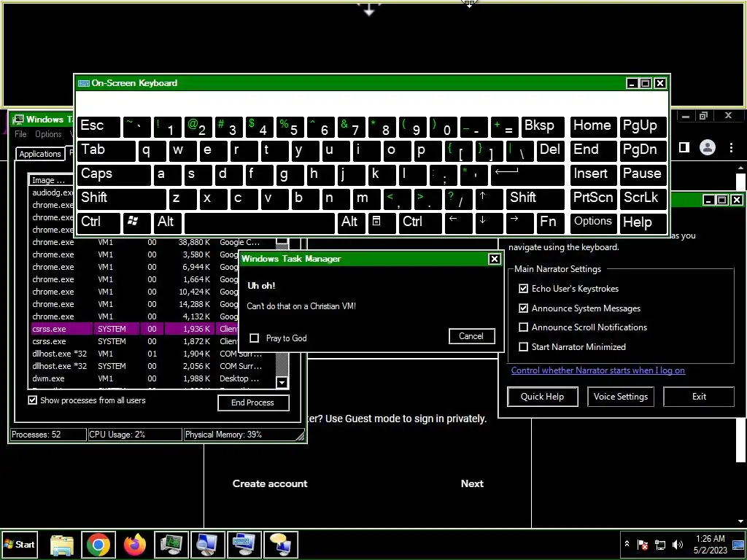Toggle the ScrLk key on keyboard

pos(643,198)
